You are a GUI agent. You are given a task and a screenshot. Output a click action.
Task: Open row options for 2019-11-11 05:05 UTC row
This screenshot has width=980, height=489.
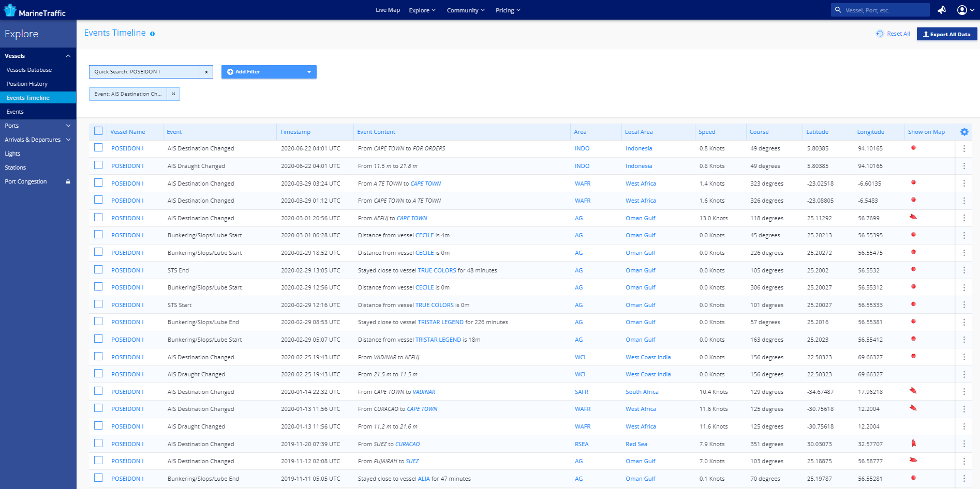tap(964, 479)
